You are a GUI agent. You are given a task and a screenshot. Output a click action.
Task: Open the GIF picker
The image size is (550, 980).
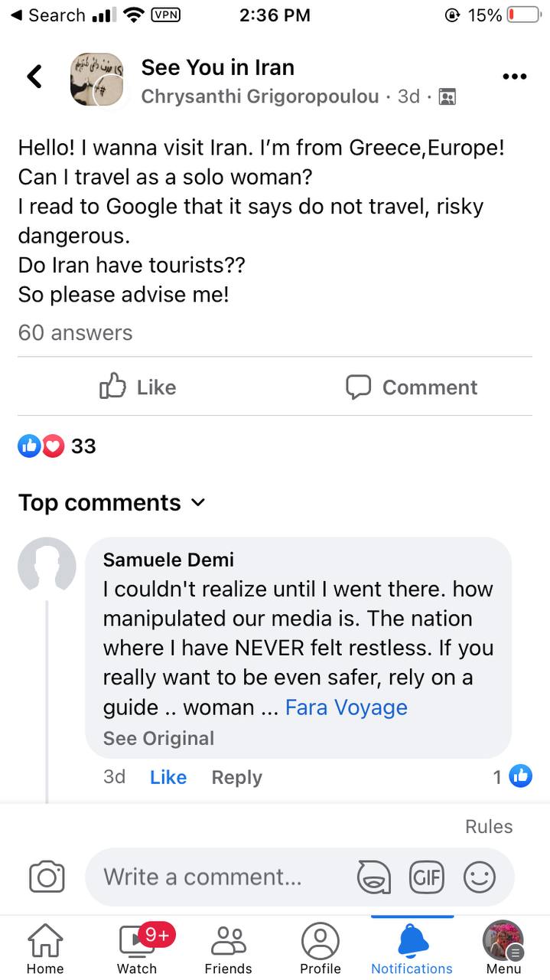pyautogui.click(x=426, y=877)
